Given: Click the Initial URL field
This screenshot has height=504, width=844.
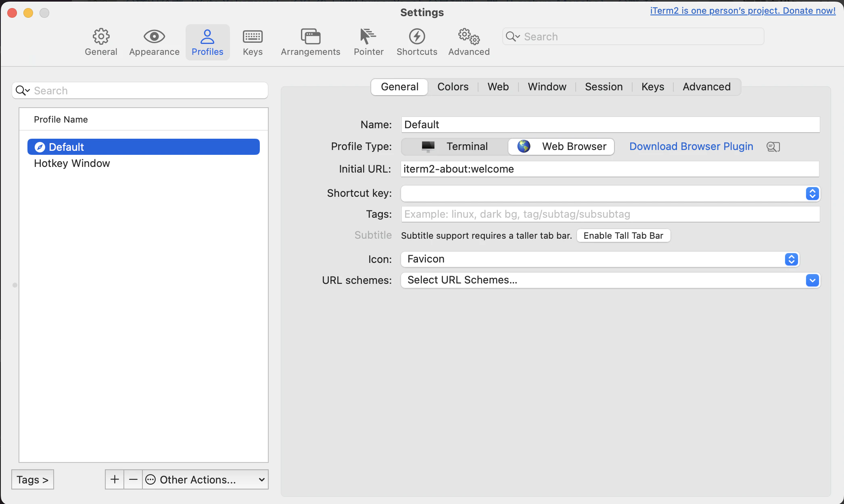Looking at the screenshot, I should point(610,169).
